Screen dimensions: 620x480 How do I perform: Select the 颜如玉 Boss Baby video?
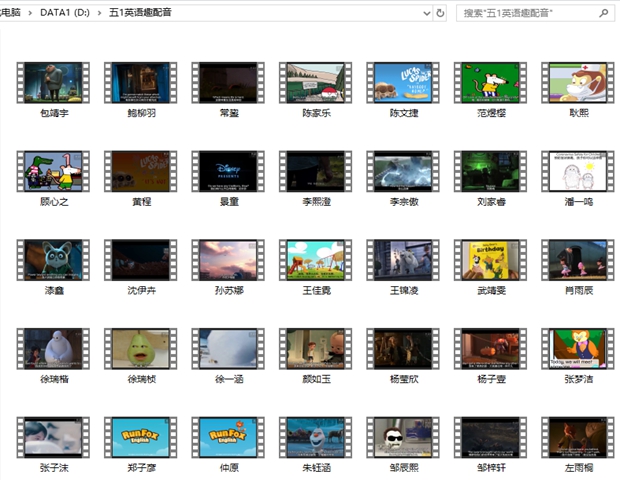[316, 349]
